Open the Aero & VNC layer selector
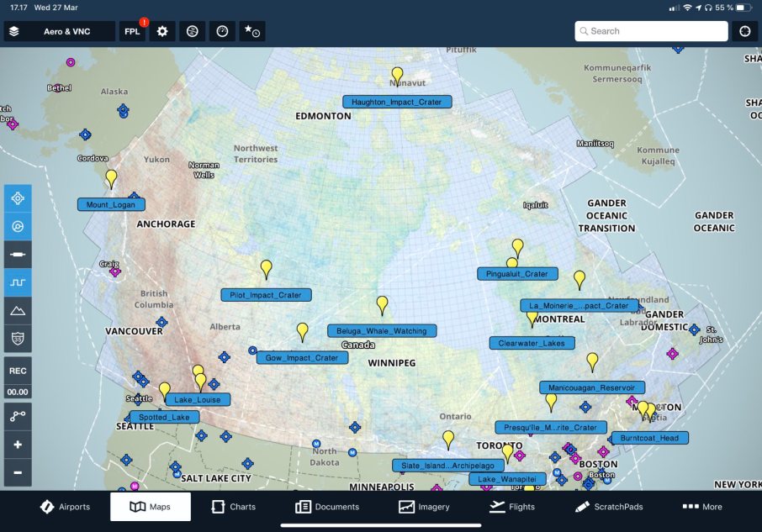The height and width of the screenshot is (532, 762). click(59, 31)
